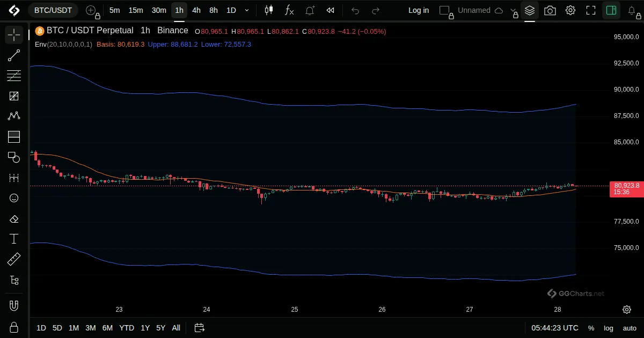Open the emoji and icons tool

point(14,198)
